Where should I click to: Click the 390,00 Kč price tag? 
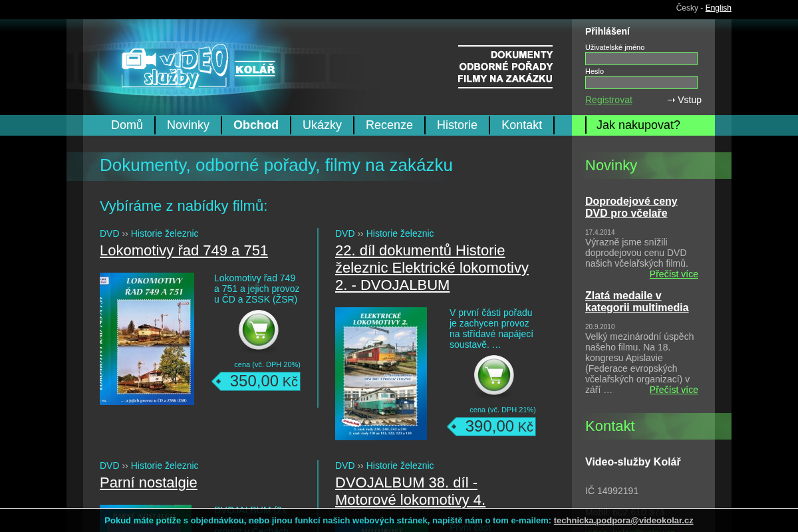491,427
